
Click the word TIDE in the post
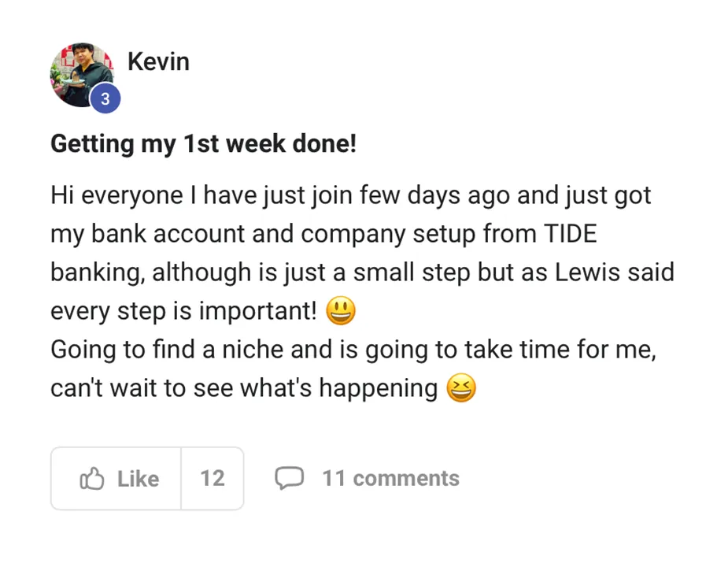(570, 234)
